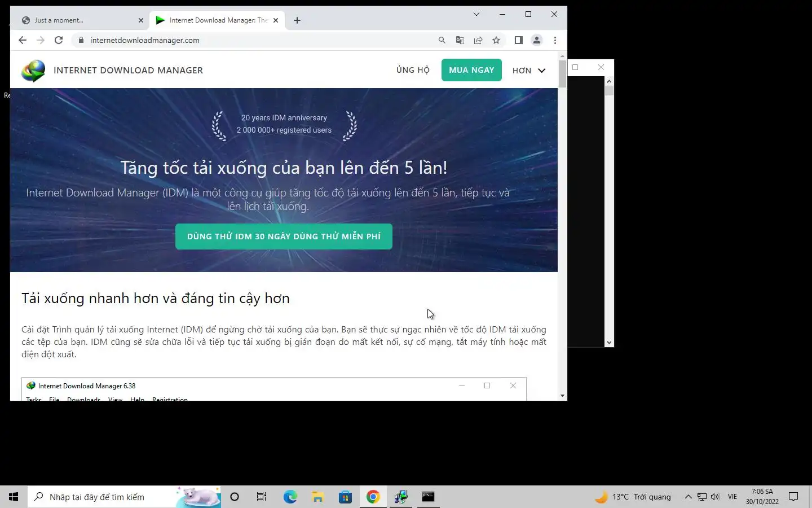The height and width of the screenshot is (508, 812).
Task: Close the Internet Download Manager tab
Action: (x=276, y=20)
